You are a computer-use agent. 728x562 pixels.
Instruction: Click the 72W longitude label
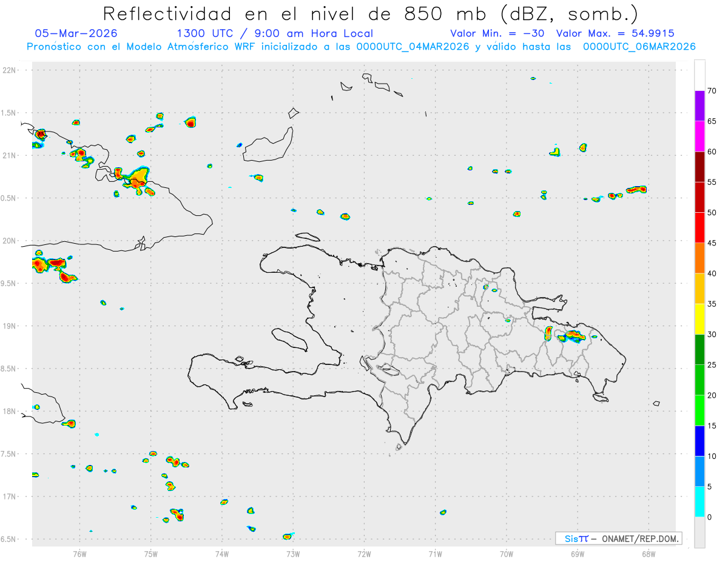click(x=364, y=554)
